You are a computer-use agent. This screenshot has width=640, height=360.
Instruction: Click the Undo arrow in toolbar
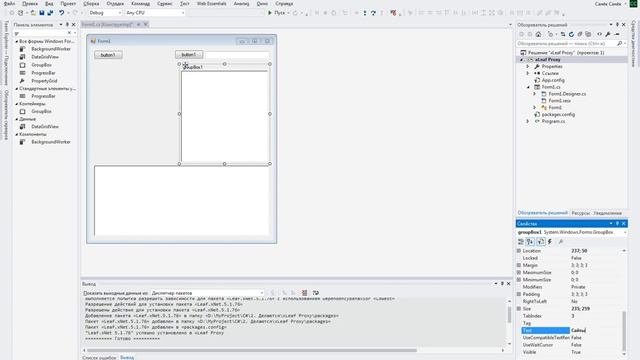pyautogui.click(x=62, y=13)
